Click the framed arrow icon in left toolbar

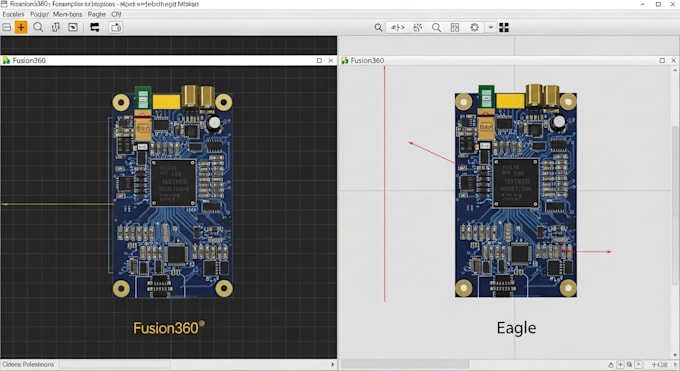coord(73,27)
